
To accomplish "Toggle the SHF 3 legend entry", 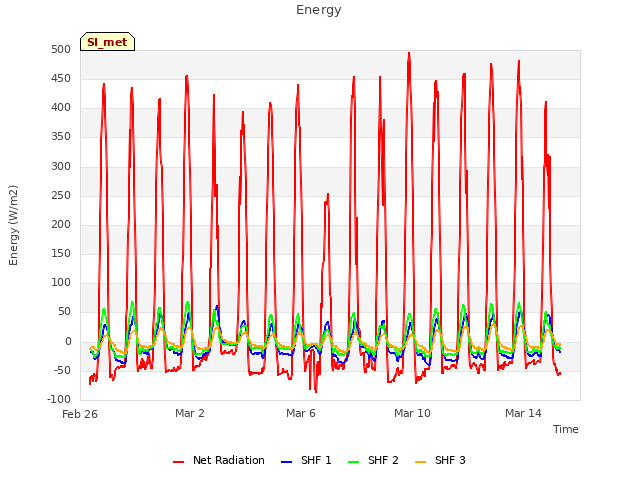I will click(440, 460).
